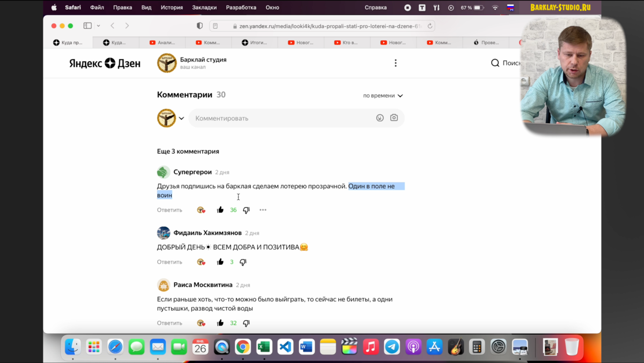This screenshot has height=363, width=644.
Task: Open Excel from the Dock
Action: [x=264, y=347]
